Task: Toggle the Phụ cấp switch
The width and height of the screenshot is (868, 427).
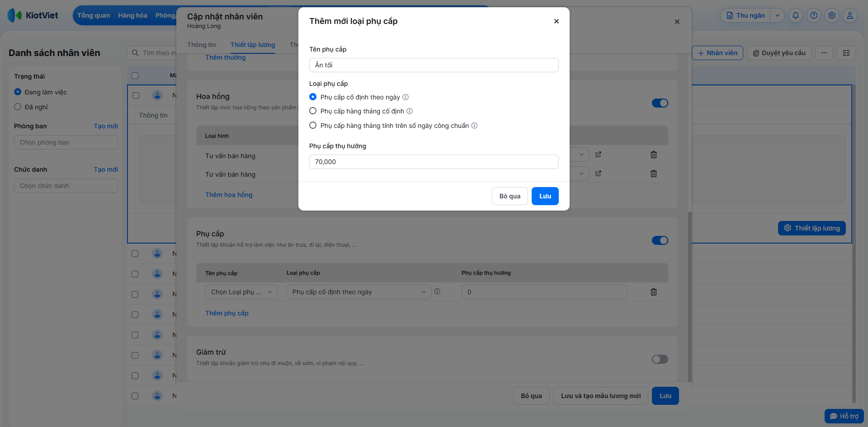Action: click(660, 240)
